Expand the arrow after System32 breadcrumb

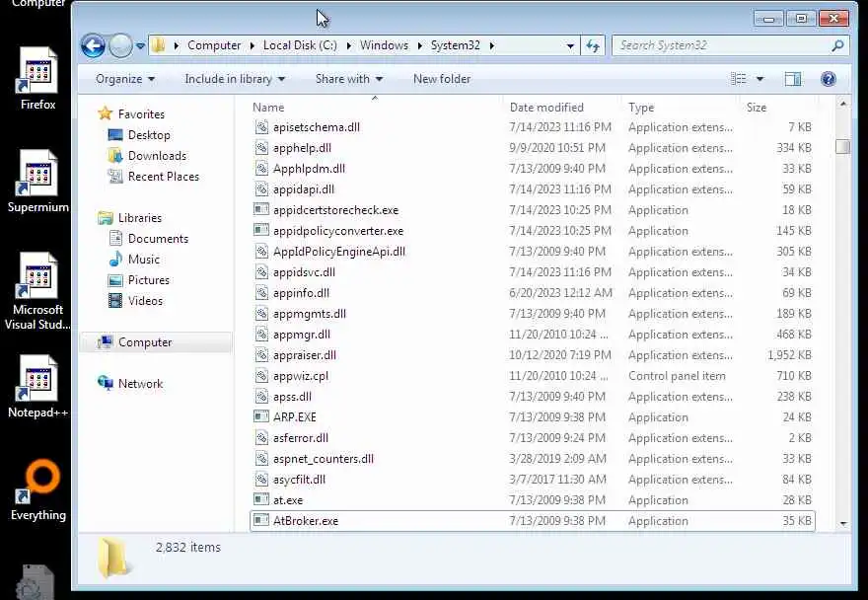(x=491, y=46)
